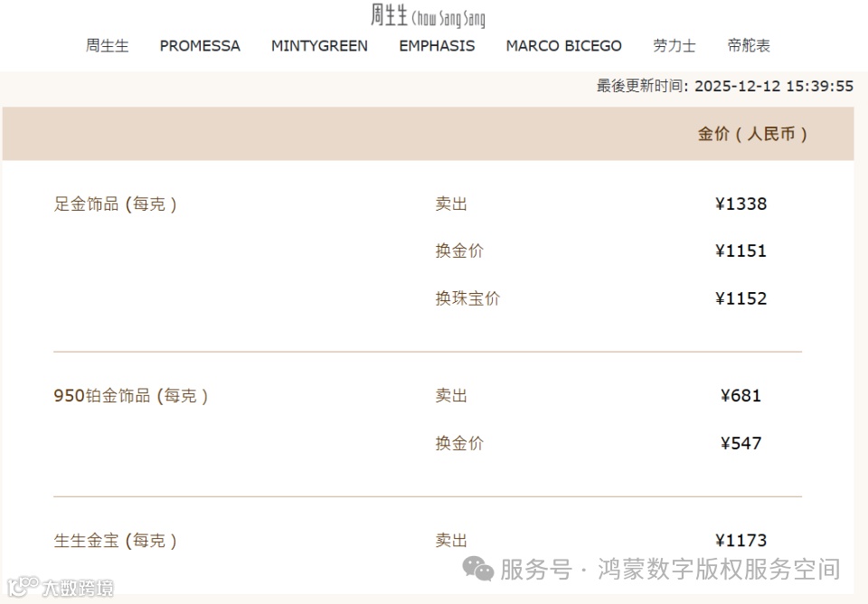This screenshot has height=604, width=868.
Task: Select the 950铂金饰品 (每克) row label
Action: click(130, 396)
